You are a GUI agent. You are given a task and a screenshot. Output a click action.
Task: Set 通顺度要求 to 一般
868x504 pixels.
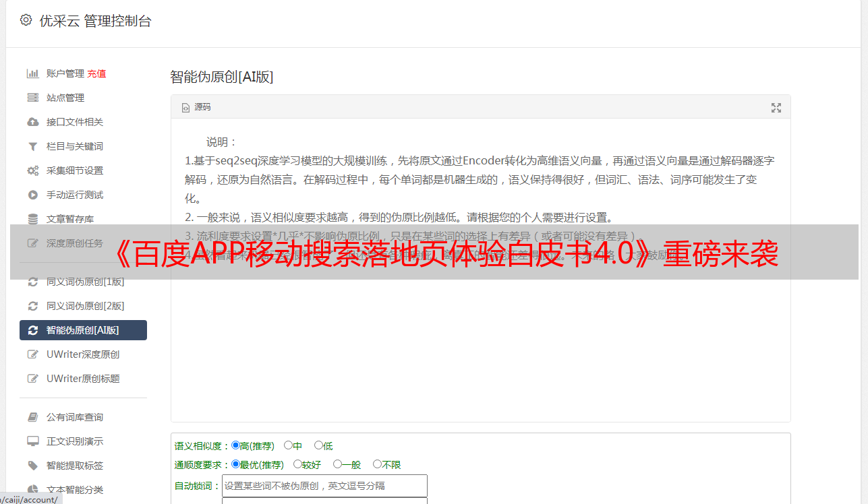pos(337,464)
